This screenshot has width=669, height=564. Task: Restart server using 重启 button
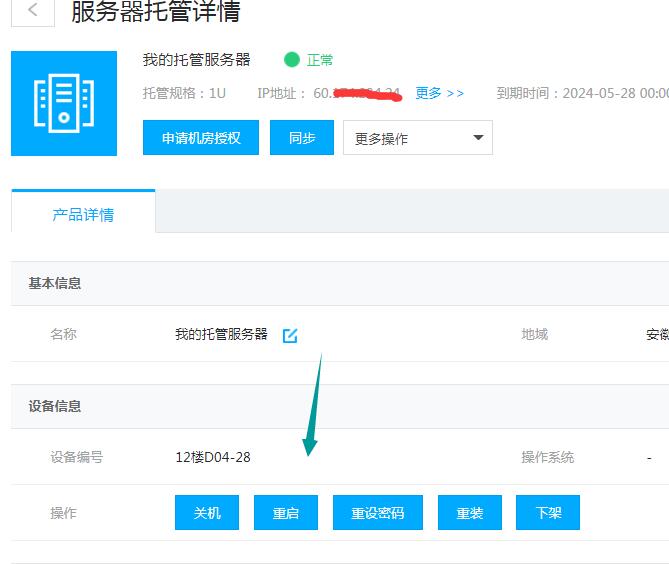tap(286, 513)
